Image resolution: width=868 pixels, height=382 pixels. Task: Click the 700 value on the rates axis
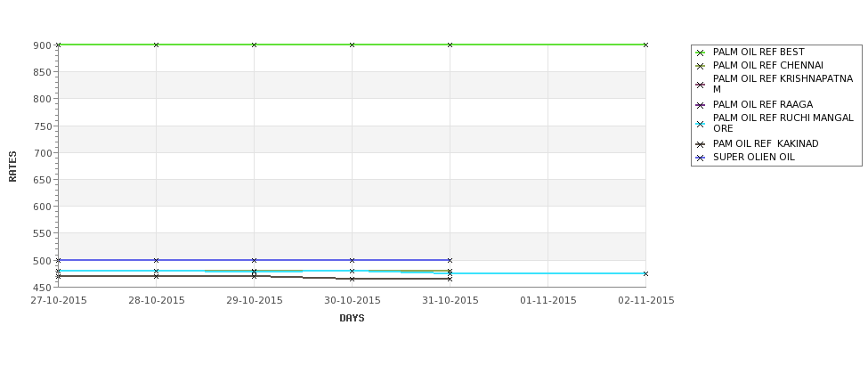coord(42,153)
